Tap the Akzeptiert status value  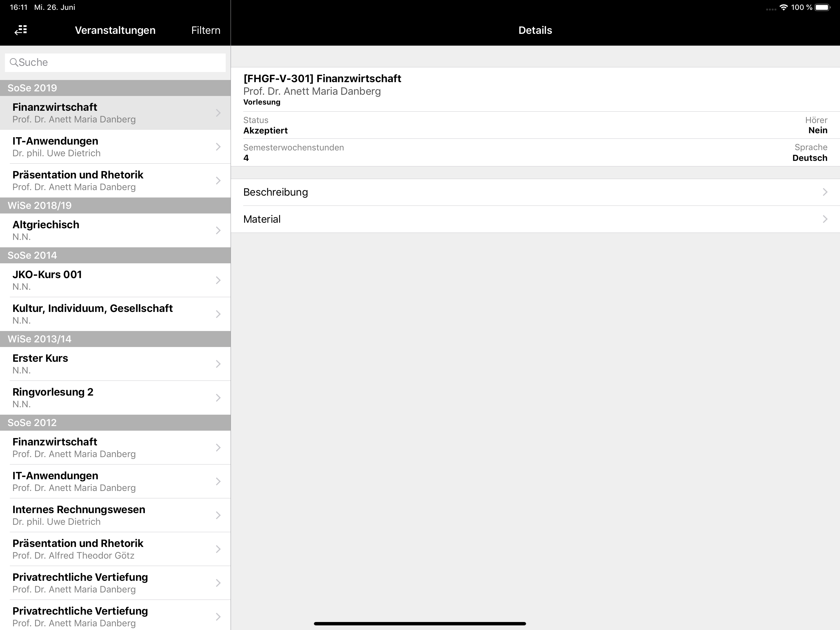[265, 130]
